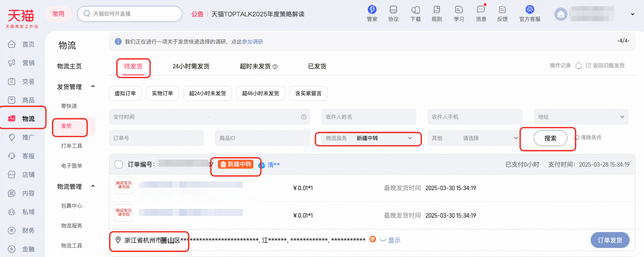Click the help icon beside 超时未发货
The width and height of the screenshot is (644, 257).
tap(275, 67)
